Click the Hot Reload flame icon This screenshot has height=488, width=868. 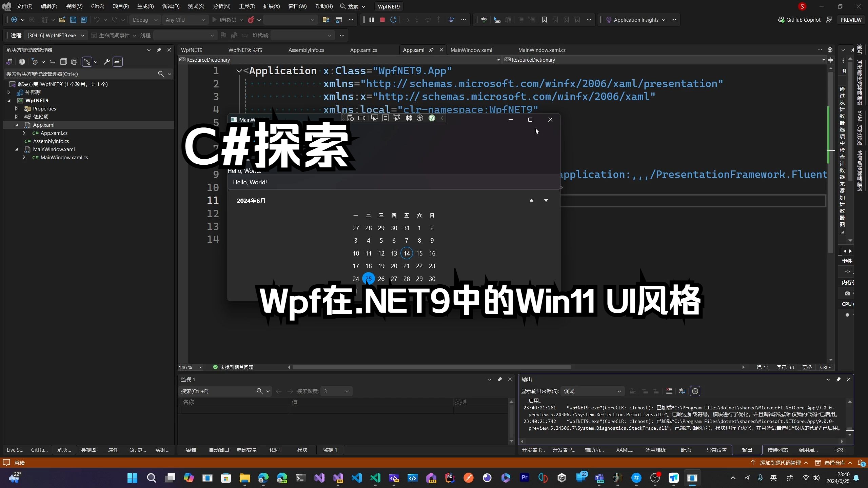tap(251, 20)
